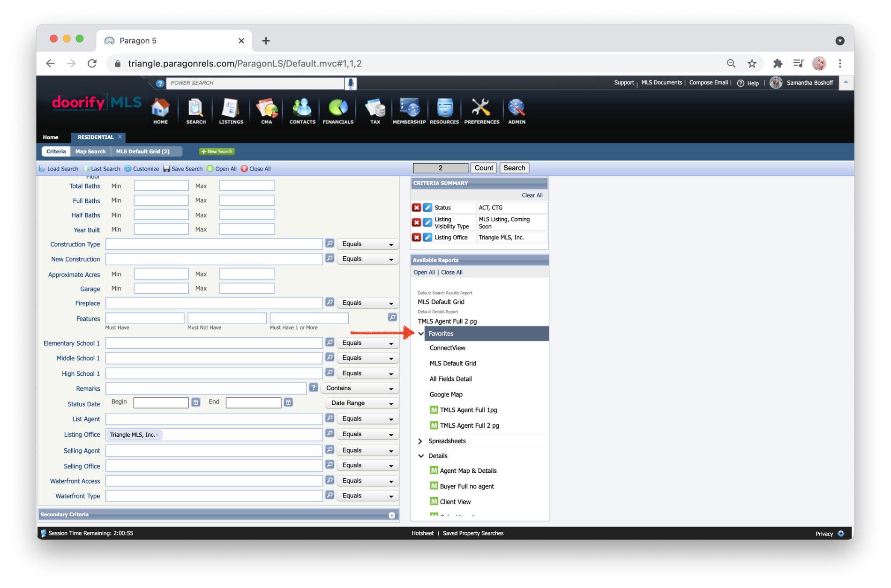The image size is (891, 588).
Task: Open the Membership module icon
Action: 409,111
